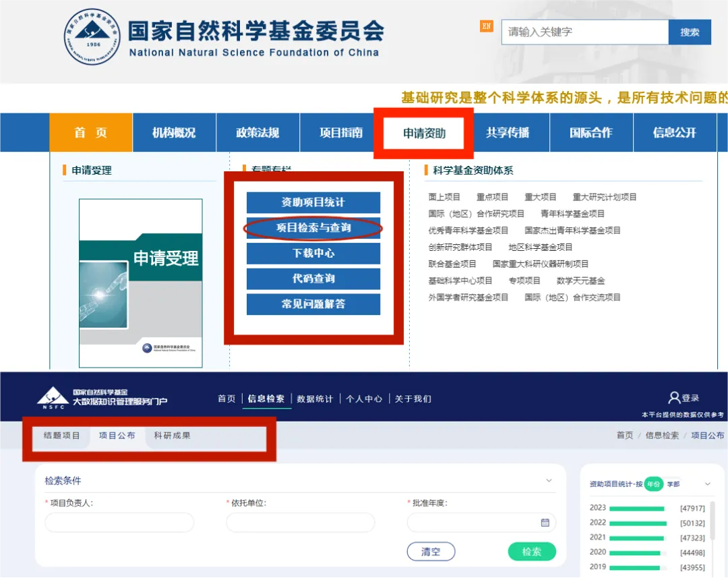Open the 专项项目 link

point(524,281)
